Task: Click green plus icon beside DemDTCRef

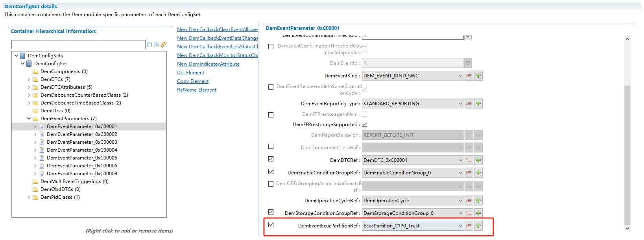Action: pyautogui.click(x=478, y=160)
